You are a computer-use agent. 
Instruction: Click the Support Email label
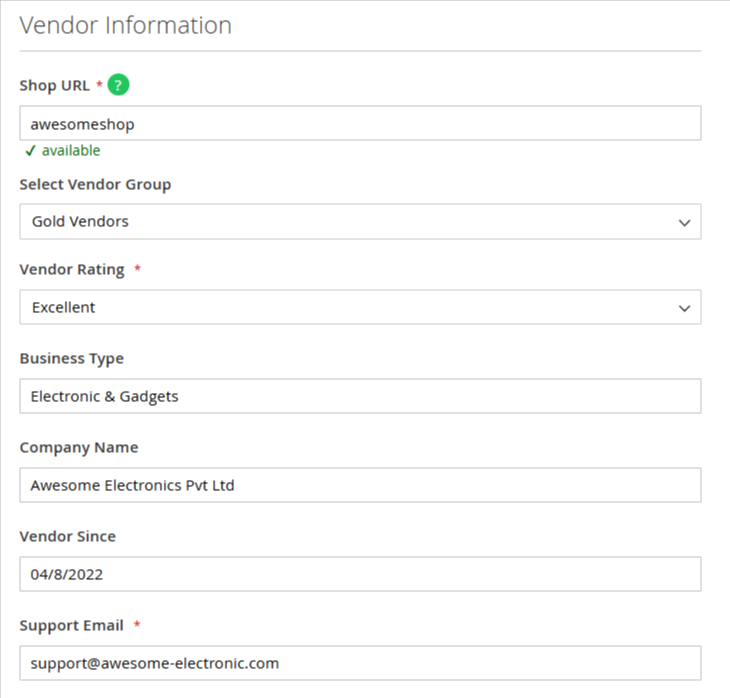[71, 625]
